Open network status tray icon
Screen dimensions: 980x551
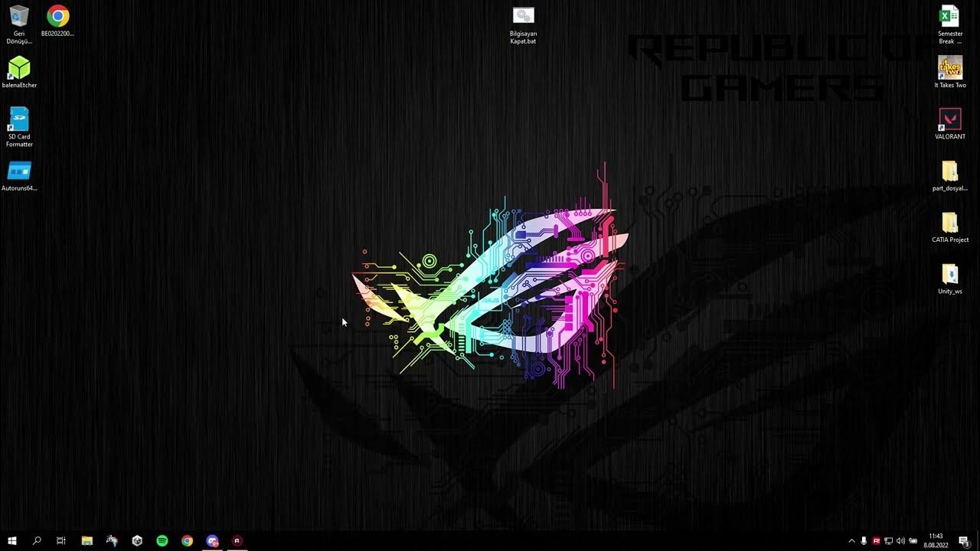[x=888, y=541]
